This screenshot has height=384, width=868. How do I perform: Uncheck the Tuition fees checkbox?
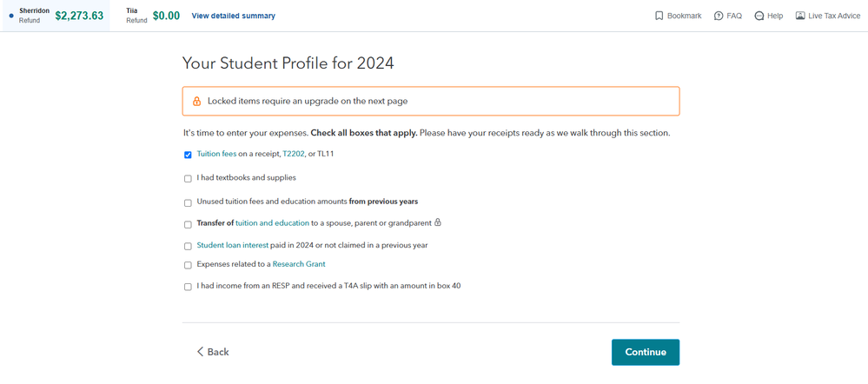tap(188, 155)
